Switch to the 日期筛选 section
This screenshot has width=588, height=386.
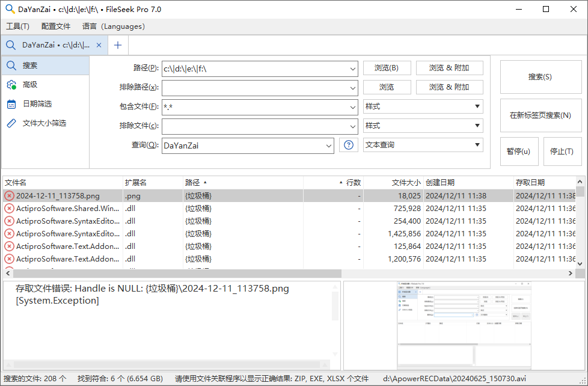(45, 104)
